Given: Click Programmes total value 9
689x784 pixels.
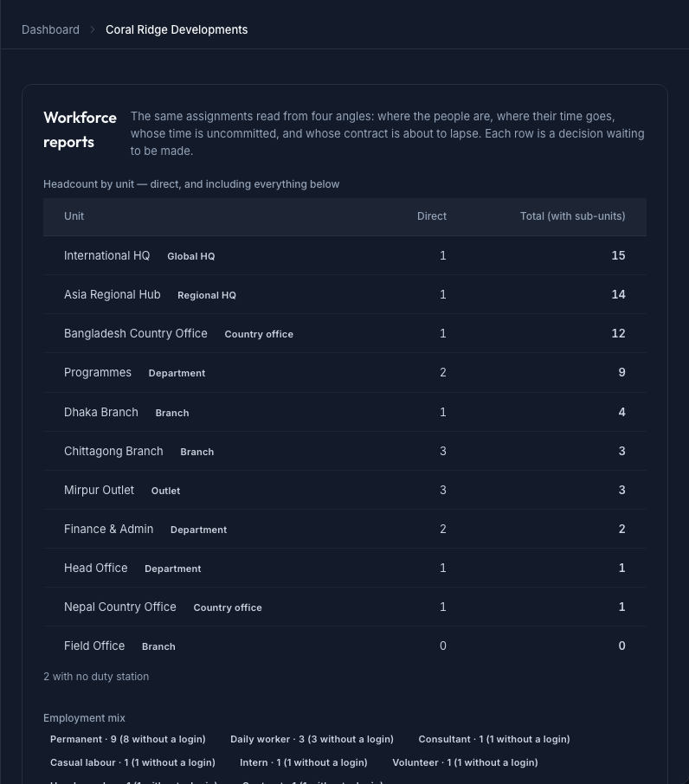Looking at the screenshot, I should click(622, 373).
